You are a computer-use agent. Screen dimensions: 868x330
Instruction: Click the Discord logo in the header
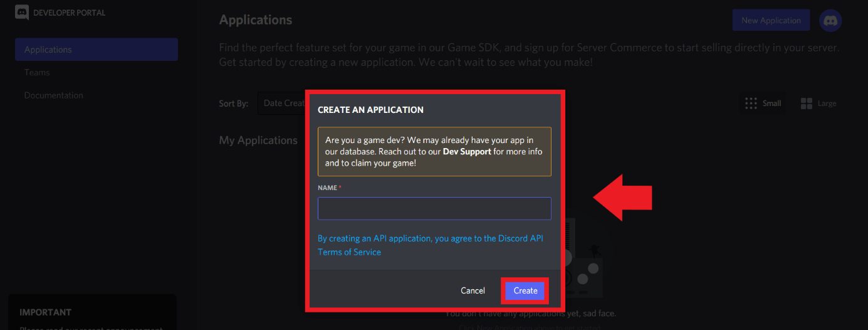[x=23, y=12]
